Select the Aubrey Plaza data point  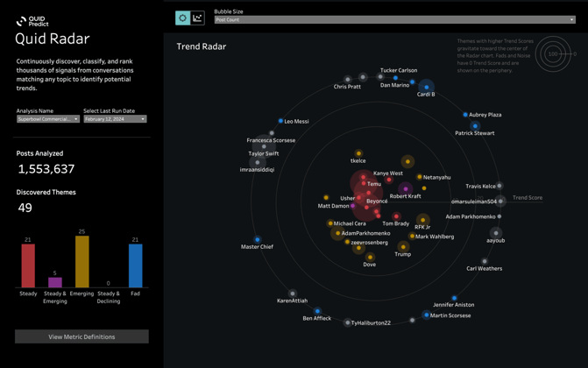click(465, 115)
